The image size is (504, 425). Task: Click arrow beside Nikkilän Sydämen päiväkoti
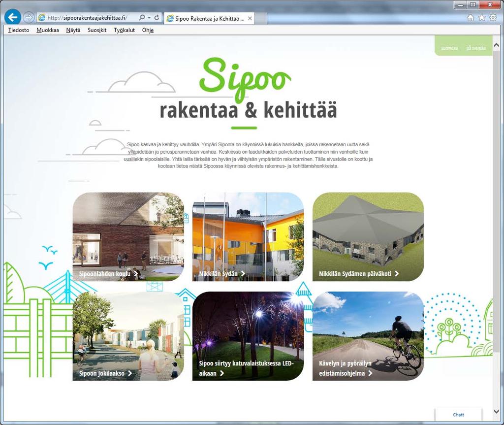(x=397, y=273)
